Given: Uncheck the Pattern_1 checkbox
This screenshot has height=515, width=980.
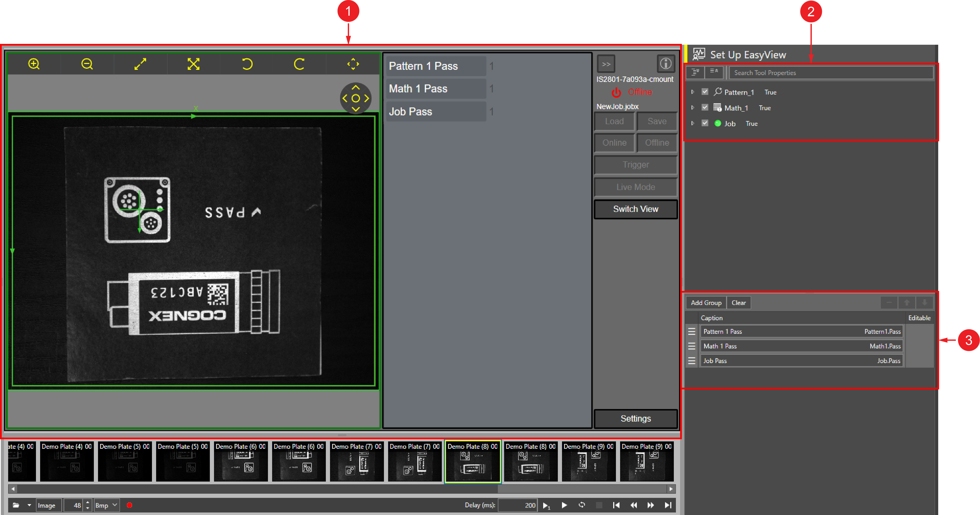Looking at the screenshot, I should click(x=705, y=92).
